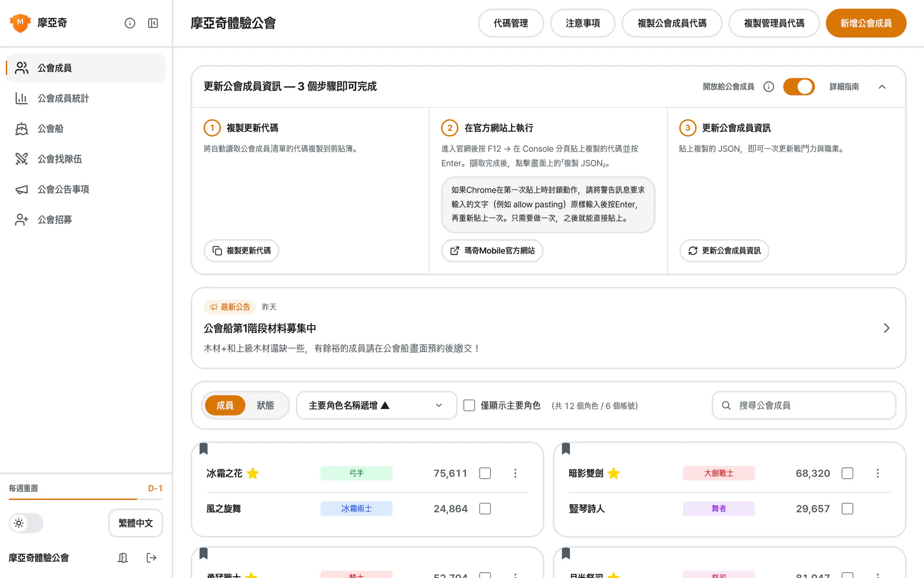Switch to the 狀態 tab

click(265, 406)
